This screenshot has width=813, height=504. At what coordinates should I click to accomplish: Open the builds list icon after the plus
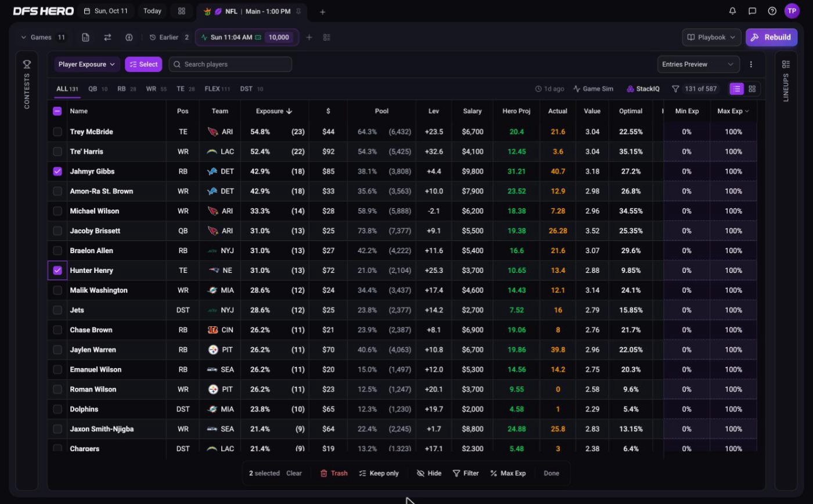(327, 37)
